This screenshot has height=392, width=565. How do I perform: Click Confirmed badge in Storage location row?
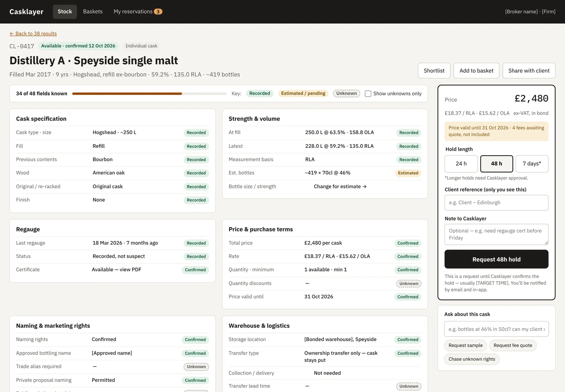[408, 340]
